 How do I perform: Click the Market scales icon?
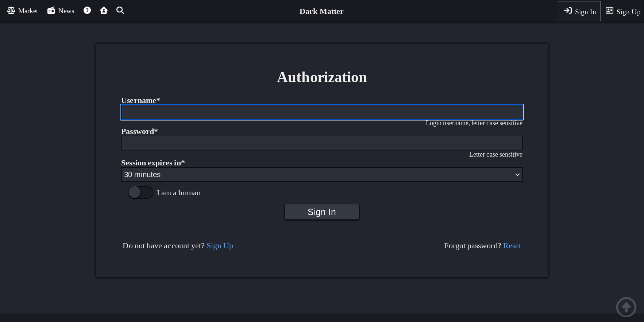(x=11, y=11)
